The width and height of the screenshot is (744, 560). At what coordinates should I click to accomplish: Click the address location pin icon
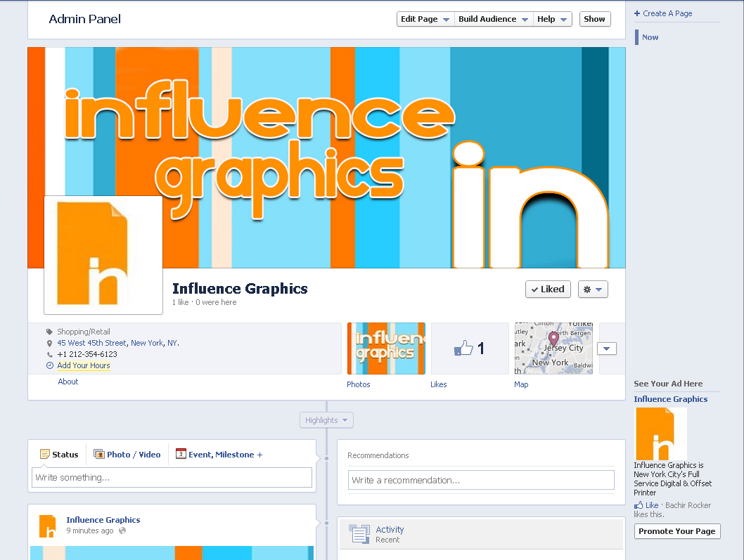49,343
